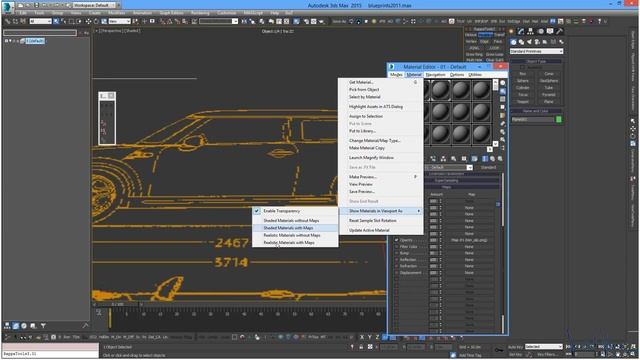Viewport: 640px width, 360px height.
Task: Click the Align tool icon
Action: (252, 21)
